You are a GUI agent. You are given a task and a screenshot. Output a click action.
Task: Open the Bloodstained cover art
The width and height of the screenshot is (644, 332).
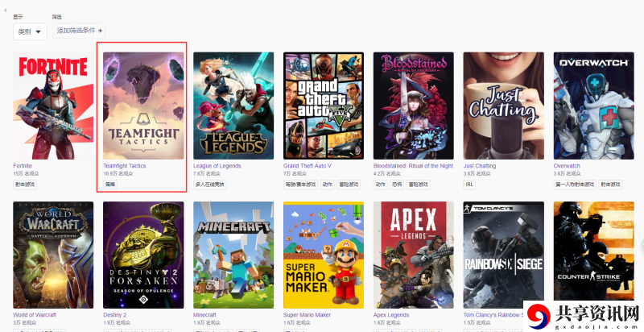(414, 106)
